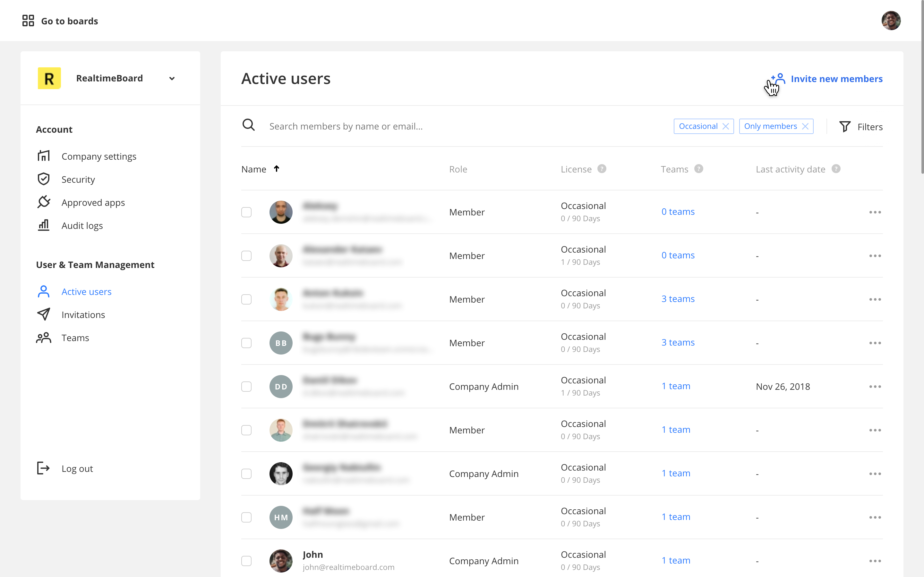Click the Teams column help icon
This screenshot has width=924, height=577.
tap(698, 169)
